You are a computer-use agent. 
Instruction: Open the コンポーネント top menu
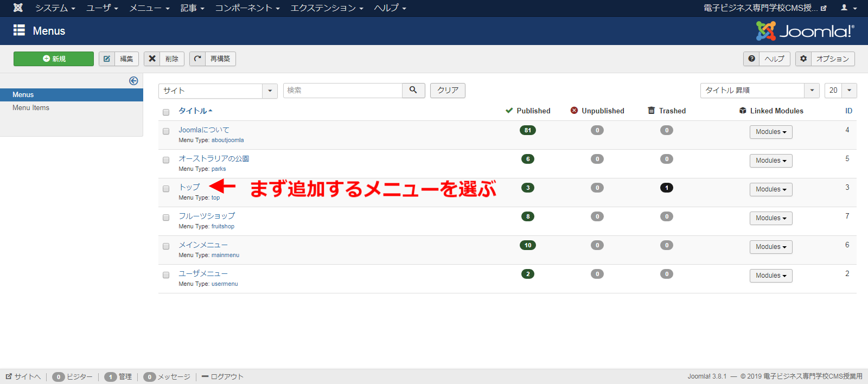pos(247,8)
